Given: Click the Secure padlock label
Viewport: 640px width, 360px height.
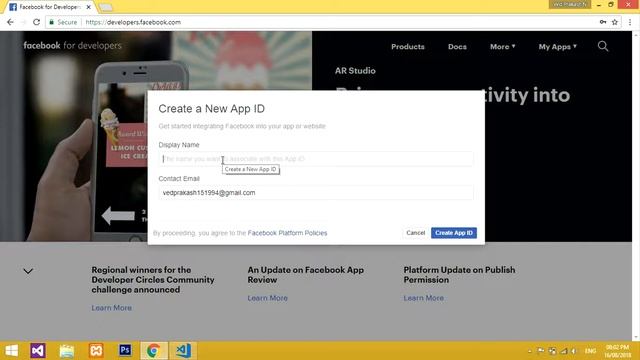Looking at the screenshot, I should tap(63, 22).
